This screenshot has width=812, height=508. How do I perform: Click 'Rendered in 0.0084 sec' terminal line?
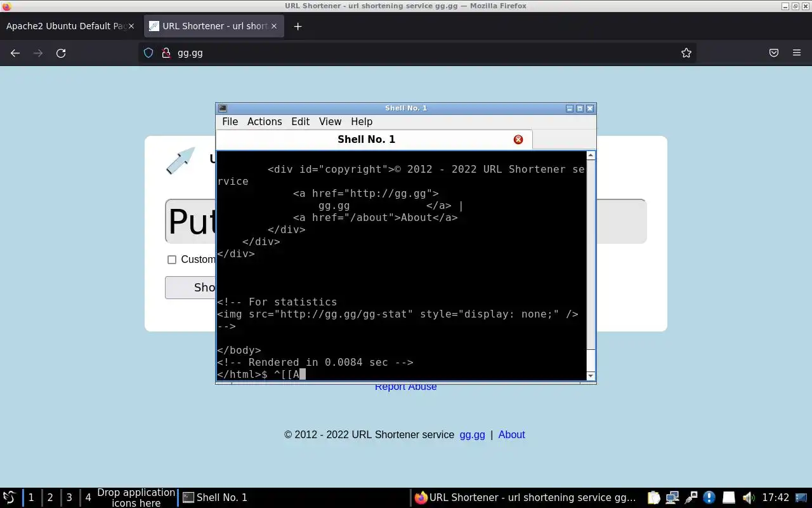tap(315, 363)
